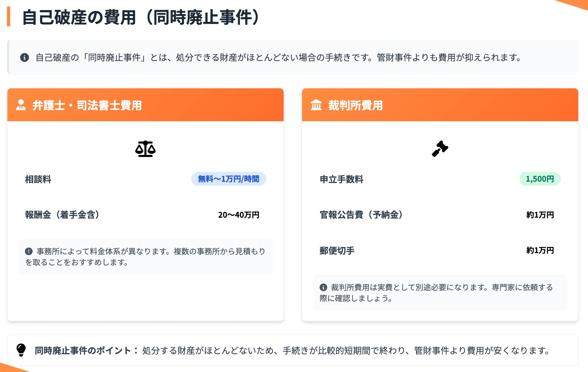Click the scales of justice icon

tap(146, 149)
